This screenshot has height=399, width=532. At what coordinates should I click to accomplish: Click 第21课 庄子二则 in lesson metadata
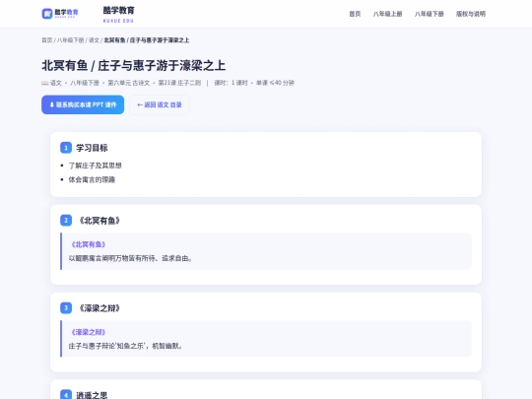(x=179, y=83)
